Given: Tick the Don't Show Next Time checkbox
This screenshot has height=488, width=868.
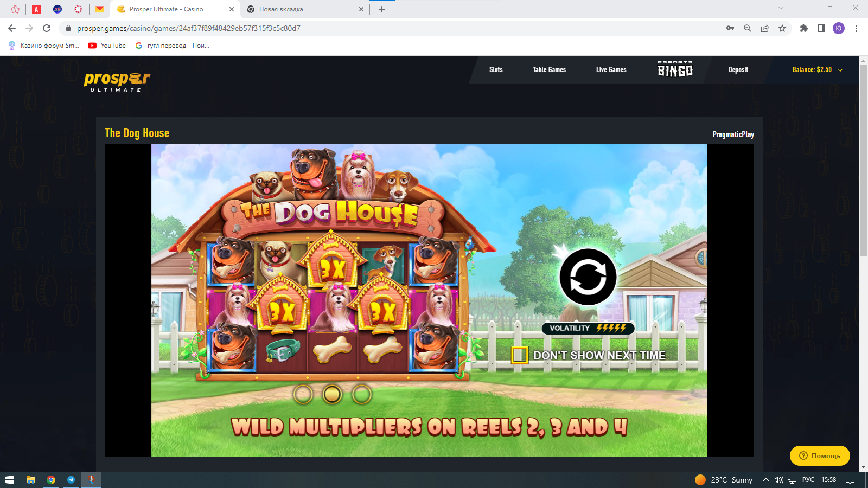Looking at the screenshot, I should (519, 355).
